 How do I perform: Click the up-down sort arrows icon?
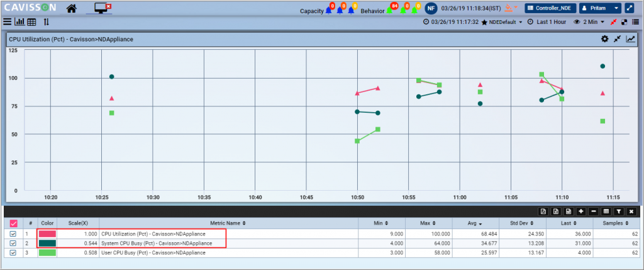[x=46, y=22]
